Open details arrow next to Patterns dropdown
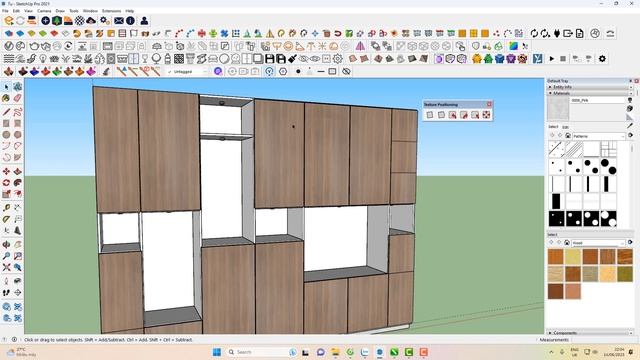Screen dimensions: 640x360 point(631,136)
